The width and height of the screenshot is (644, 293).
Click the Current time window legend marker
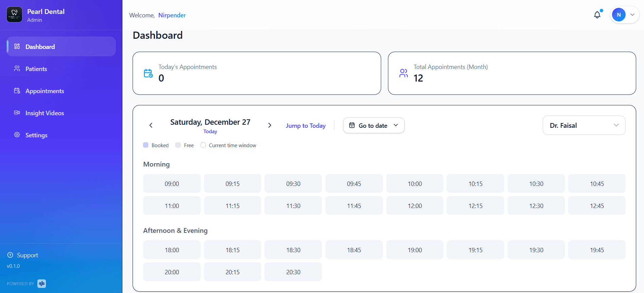(x=203, y=145)
